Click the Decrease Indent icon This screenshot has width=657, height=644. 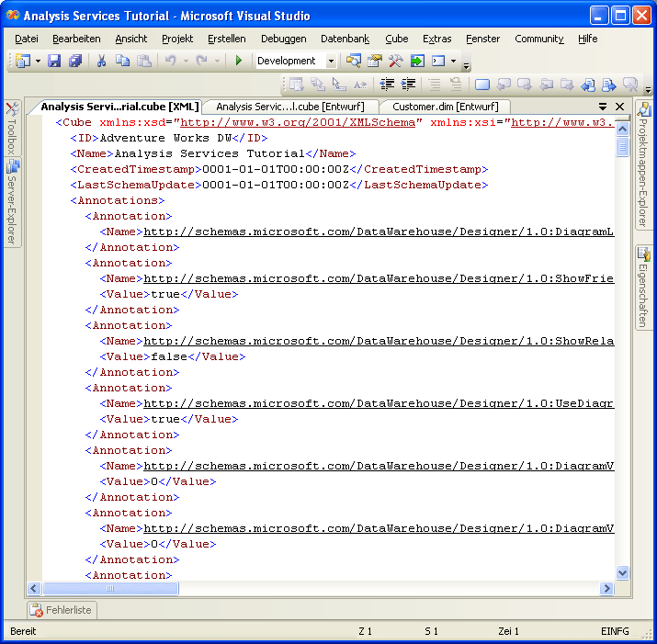pos(387,85)
